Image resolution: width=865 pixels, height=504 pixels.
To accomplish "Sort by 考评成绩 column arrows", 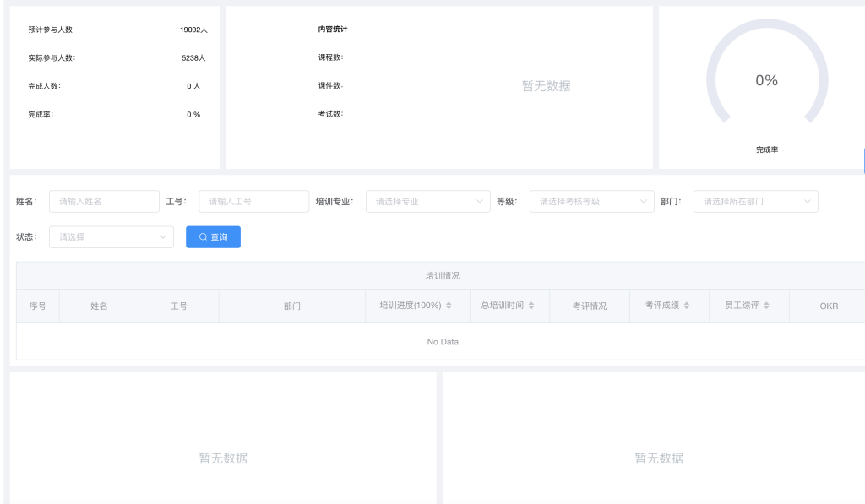I will click(x=687, y=306).
